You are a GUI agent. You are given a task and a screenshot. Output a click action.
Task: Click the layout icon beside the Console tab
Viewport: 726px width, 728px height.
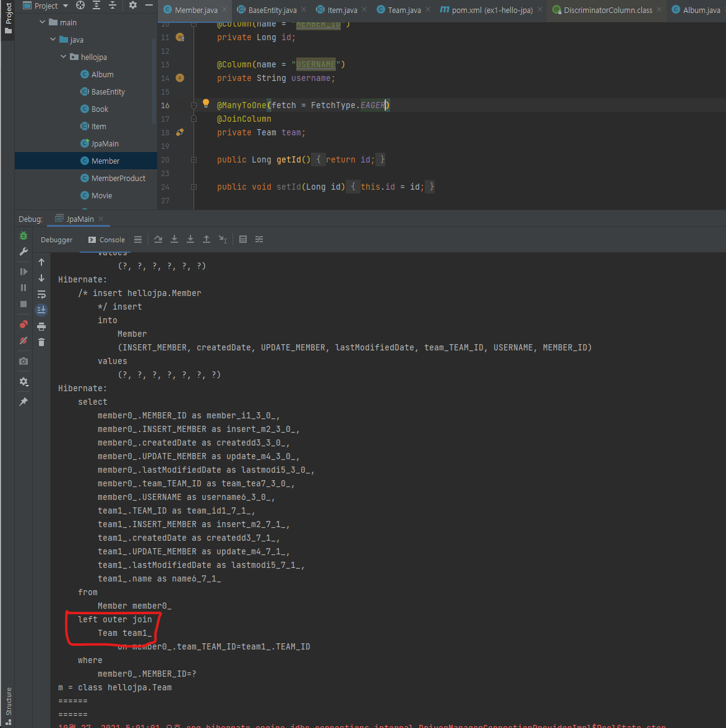pyautogui.click(x=138, y=240)
